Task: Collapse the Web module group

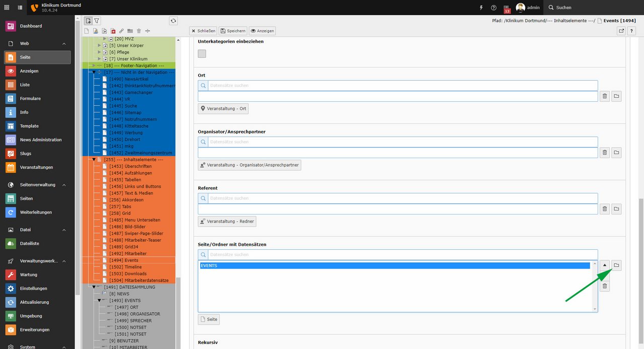Action: (64, 44)
